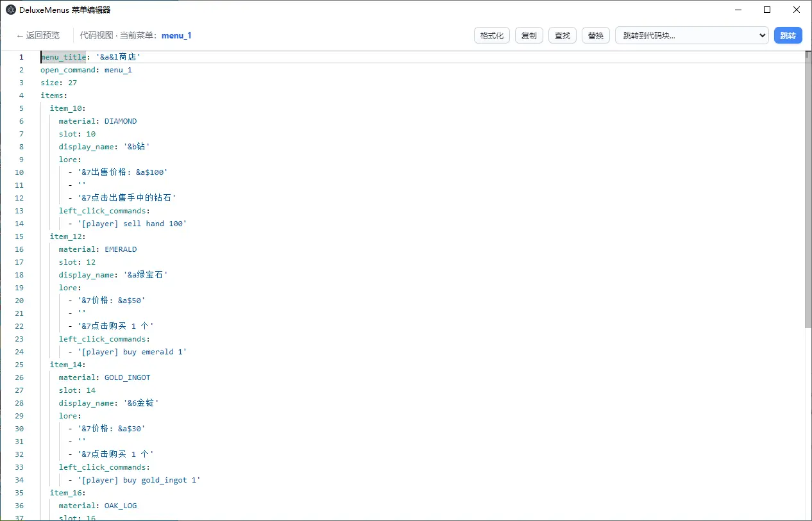The height and width of the screenshot is (521, 812).
Task: Expand the 跳转到代码块 dropdown
Action: tap(691, 35)
